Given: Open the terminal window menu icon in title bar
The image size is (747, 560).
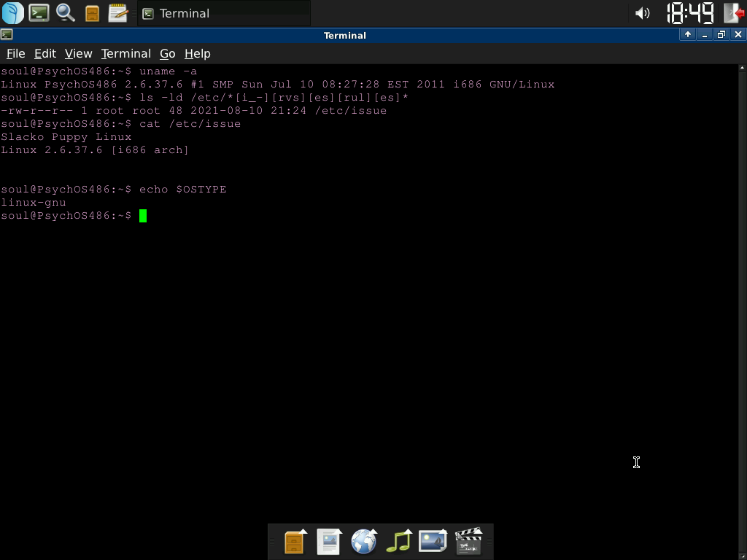Looking at the screenshot, I should (7, 34).
